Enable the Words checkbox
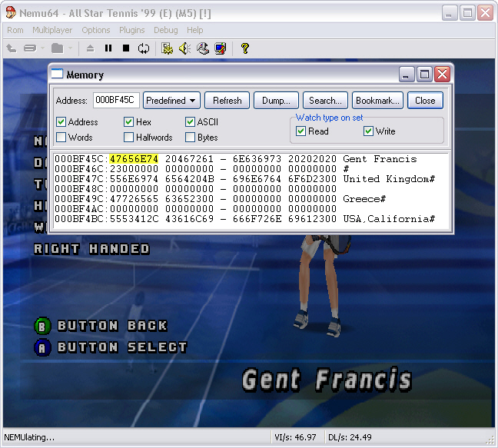 [x=61, y=137]
